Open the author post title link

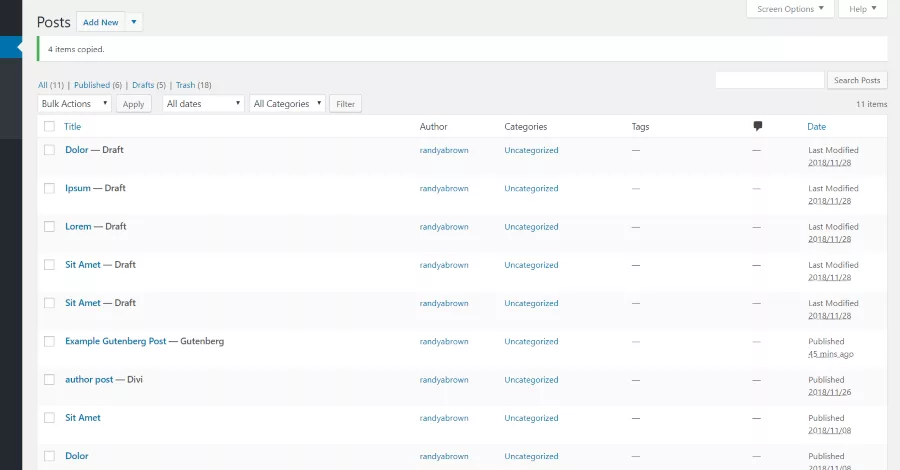tap(89, 380)
